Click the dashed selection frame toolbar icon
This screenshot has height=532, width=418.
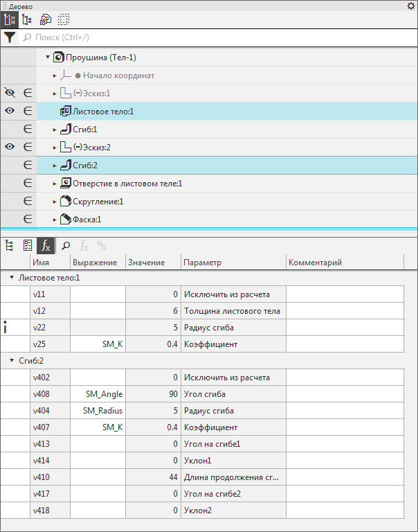[64, 19]
